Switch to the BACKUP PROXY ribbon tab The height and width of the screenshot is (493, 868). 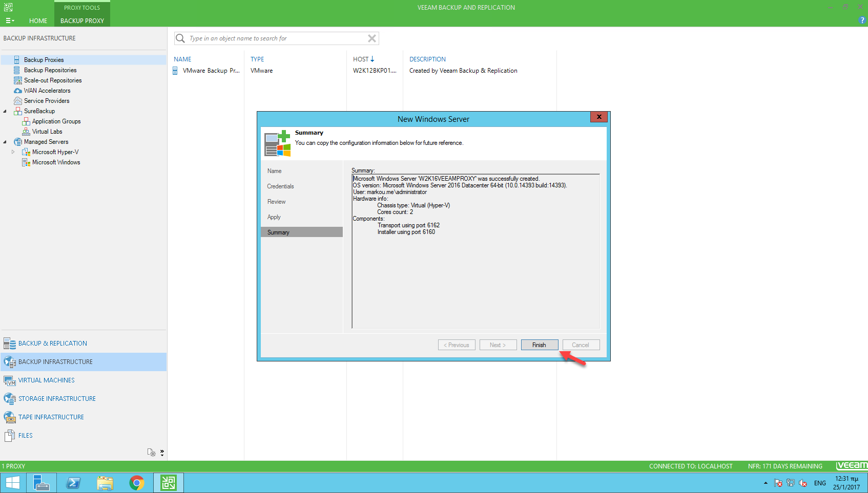click(x=82, y=21)
